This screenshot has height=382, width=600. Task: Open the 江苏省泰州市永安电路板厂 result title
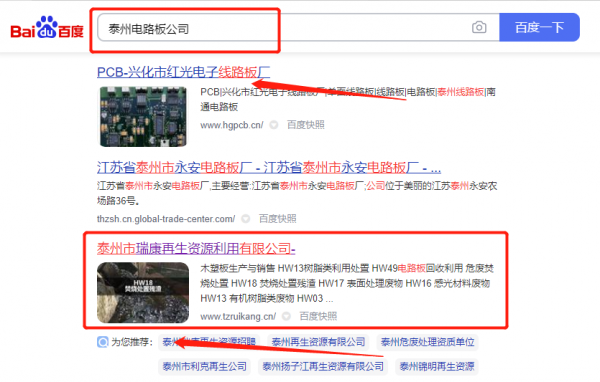click(269, 168)
